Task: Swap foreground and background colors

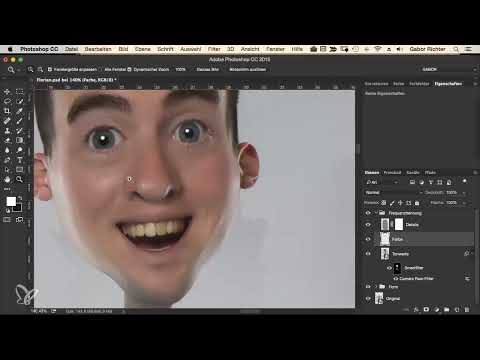Action: [x=20, y=198]
